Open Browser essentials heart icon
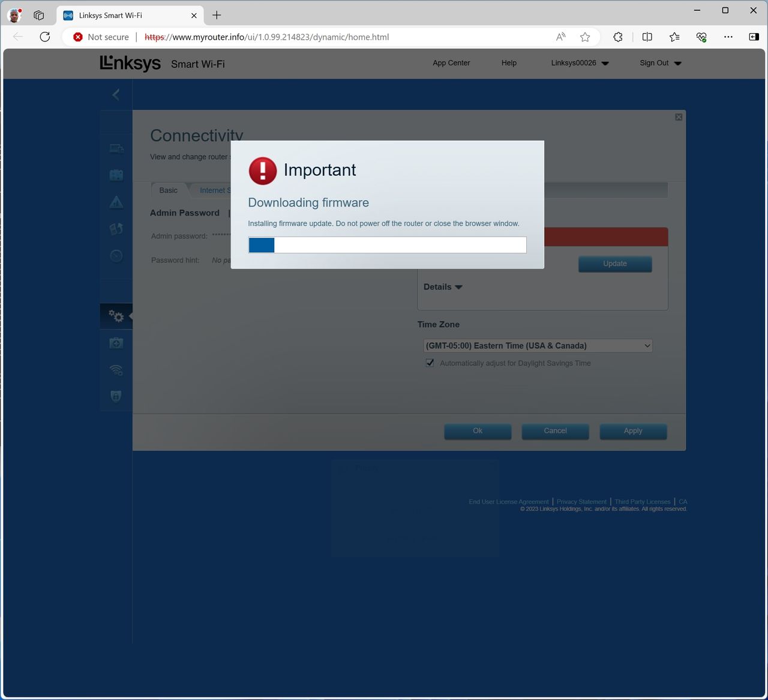 point(701,37)
